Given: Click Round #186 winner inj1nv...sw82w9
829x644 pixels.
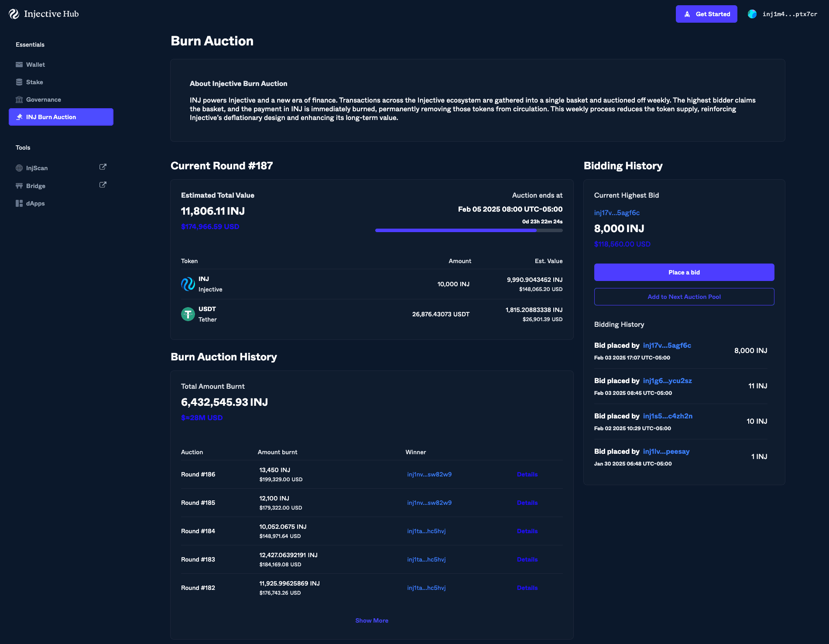Looking at the screenshot, I should [x=429, y=474].
